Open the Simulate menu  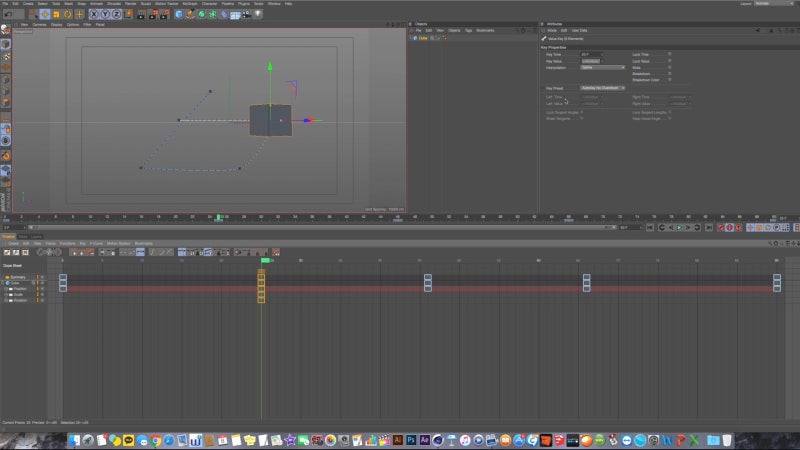pos(114,4)
